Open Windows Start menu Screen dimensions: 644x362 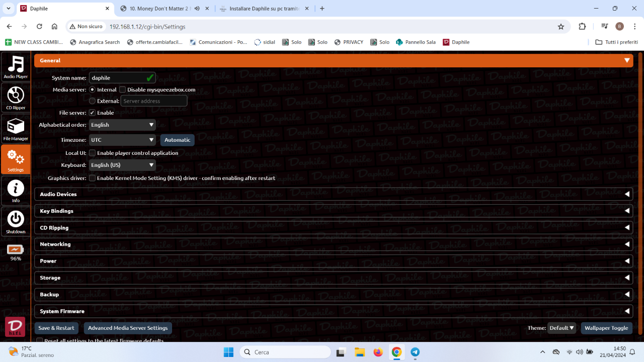point(228,352)
